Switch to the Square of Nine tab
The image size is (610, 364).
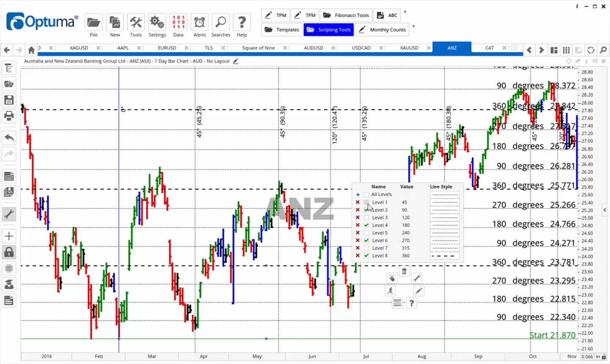tap(258, 48)
